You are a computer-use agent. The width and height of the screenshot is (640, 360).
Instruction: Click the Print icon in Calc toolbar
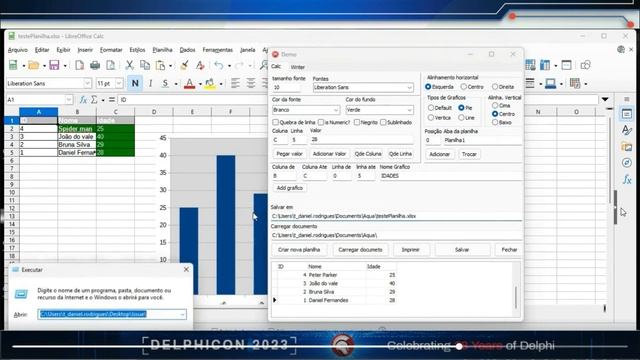point(95,65)
